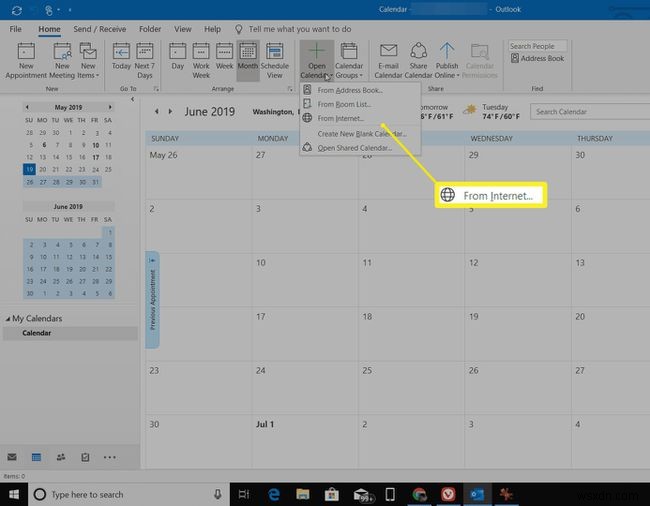Image resolution: width=650 pixels, height=506 pixels.
Task: Select Calendar under My Calendars
Action: (x=70, y=333)
